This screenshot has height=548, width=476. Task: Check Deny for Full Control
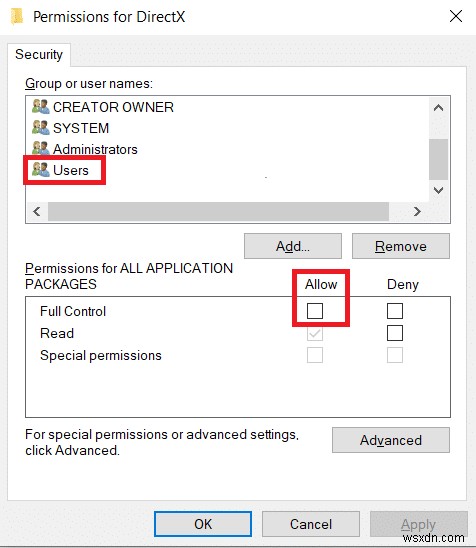coord(395,311)
